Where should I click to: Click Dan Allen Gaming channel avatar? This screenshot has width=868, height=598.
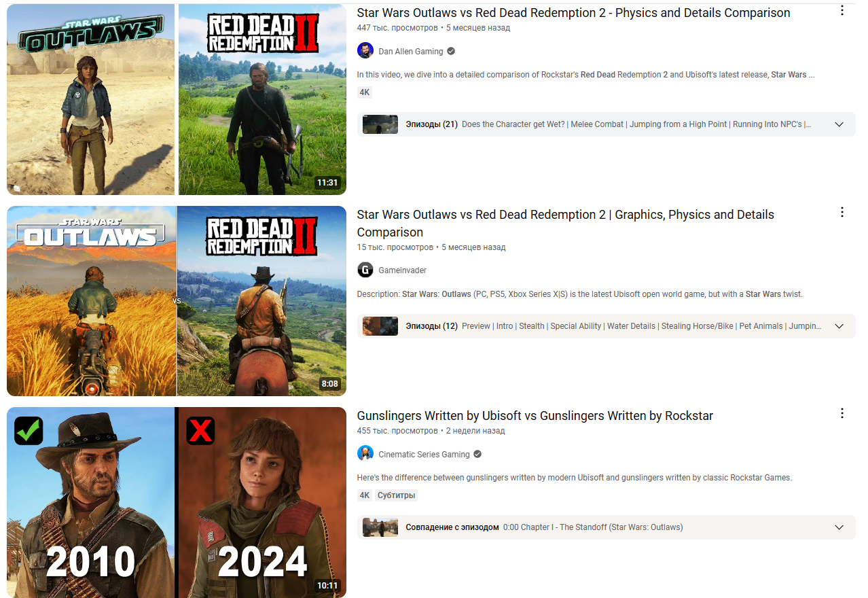[365, 51]
